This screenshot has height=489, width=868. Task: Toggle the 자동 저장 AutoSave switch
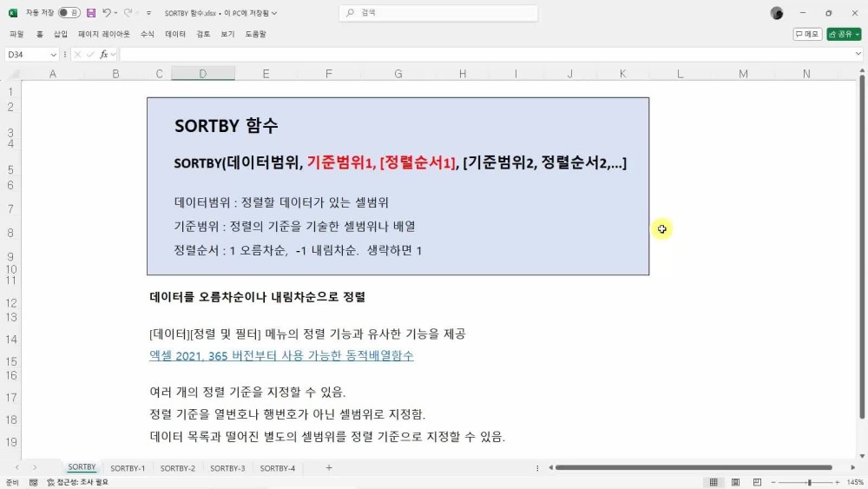[69, 13]
